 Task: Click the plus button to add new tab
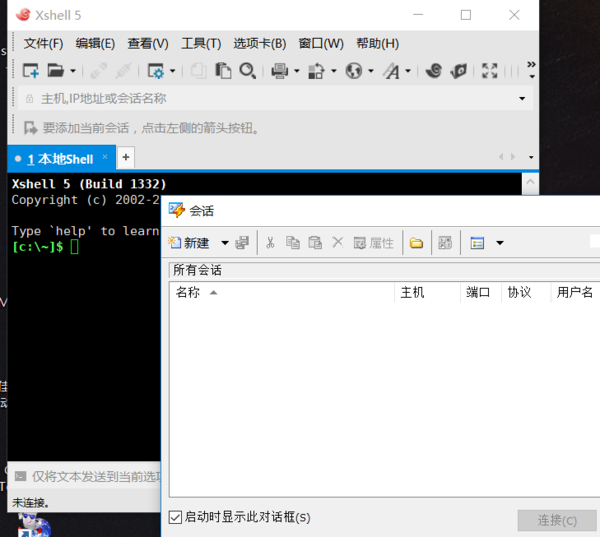pos(126,157)
